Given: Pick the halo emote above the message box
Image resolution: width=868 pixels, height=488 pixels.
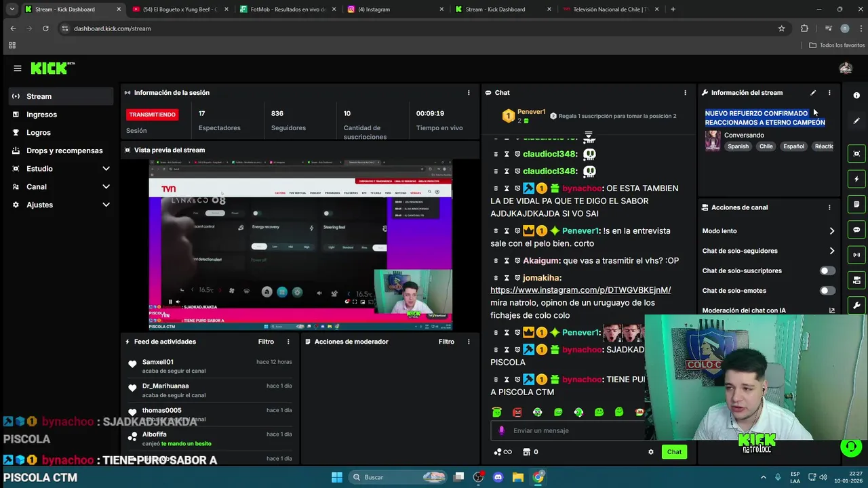Looking at the screenshot, I should (x=497, y=412).
